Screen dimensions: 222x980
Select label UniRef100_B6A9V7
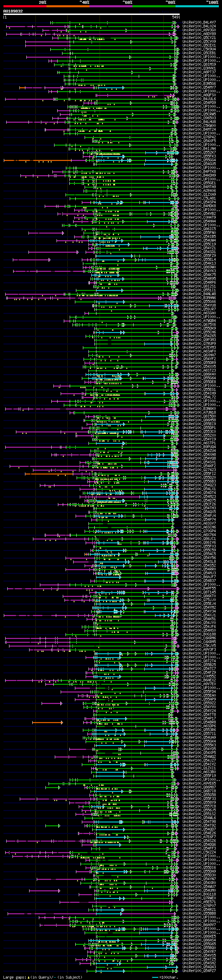point(199,925)
